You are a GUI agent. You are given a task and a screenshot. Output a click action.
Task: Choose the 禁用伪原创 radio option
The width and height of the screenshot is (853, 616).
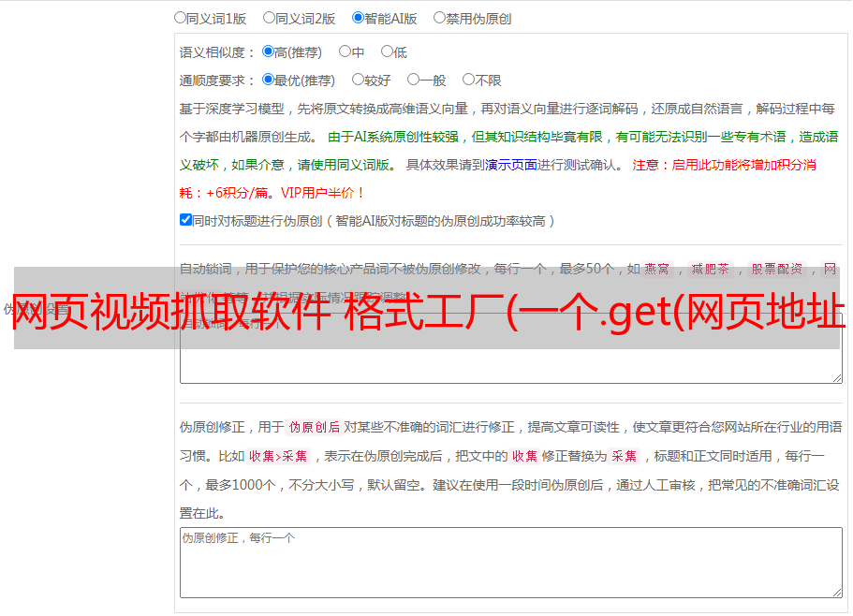(x=439, y=18)
